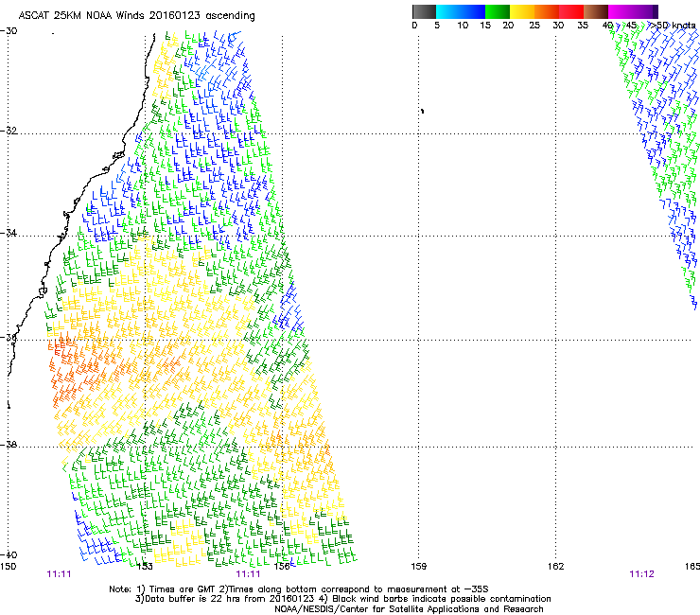Click the "153" longitude axis label
This screenshot has height=615, width=700.
tap(145, 567)
